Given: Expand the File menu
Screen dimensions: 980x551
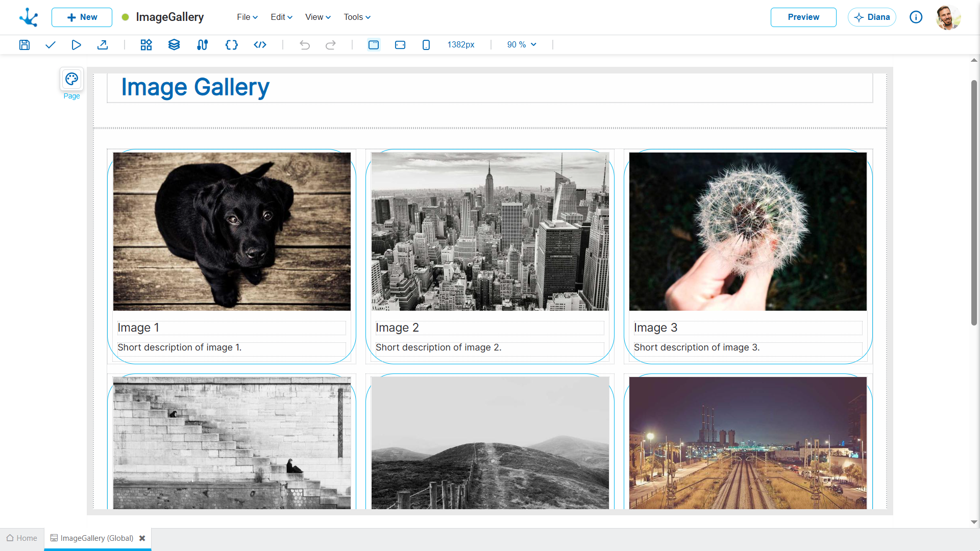Looking at the screenshot, I should coord(247,17).
